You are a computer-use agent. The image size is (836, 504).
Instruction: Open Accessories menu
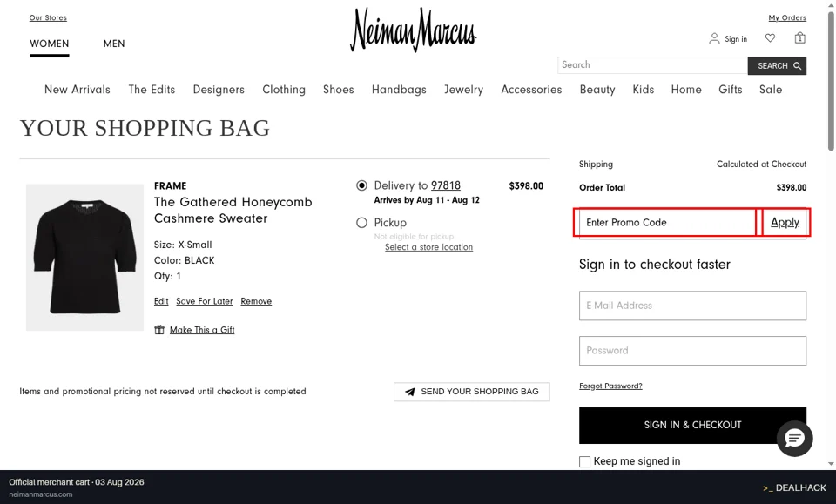531,90
